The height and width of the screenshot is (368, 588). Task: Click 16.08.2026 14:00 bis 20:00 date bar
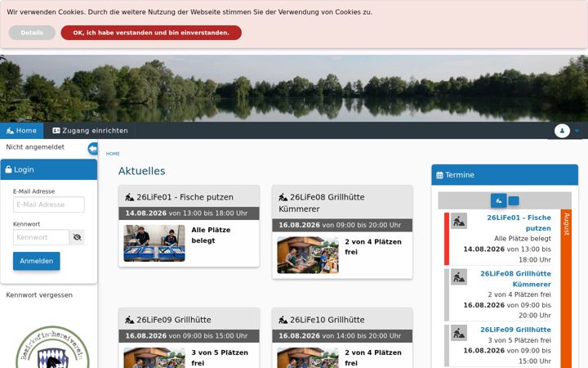(x=342, y=336)
